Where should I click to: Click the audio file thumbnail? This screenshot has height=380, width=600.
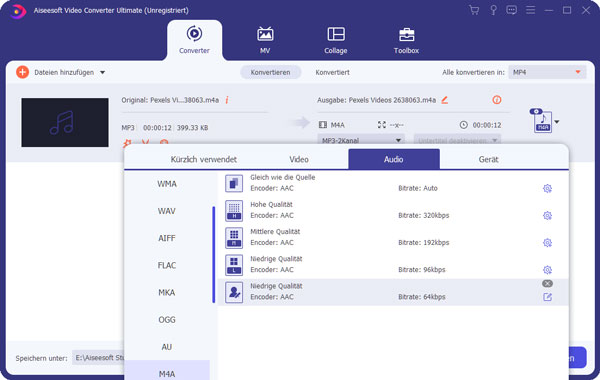tap(65, 122)
